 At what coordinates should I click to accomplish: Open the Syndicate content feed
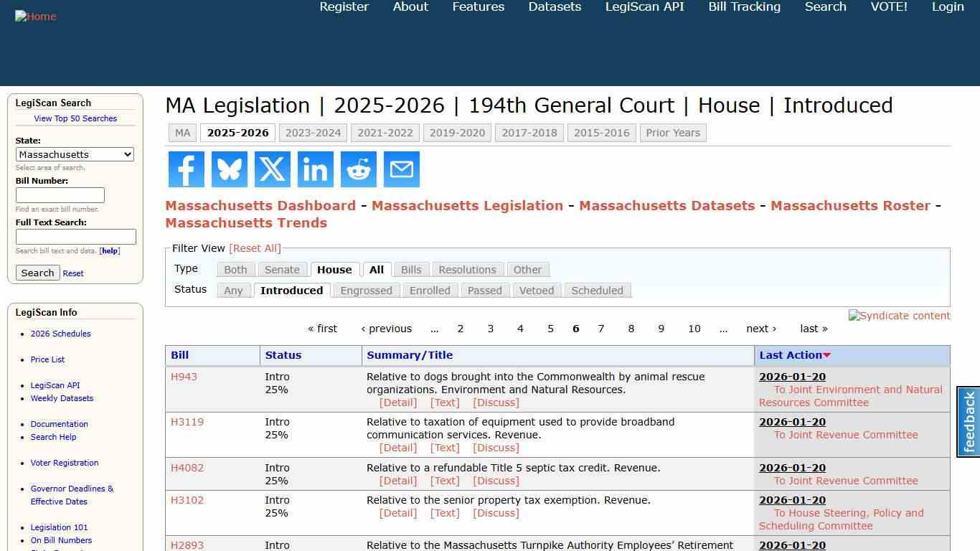pyautogui.click(x=899, y=316)
